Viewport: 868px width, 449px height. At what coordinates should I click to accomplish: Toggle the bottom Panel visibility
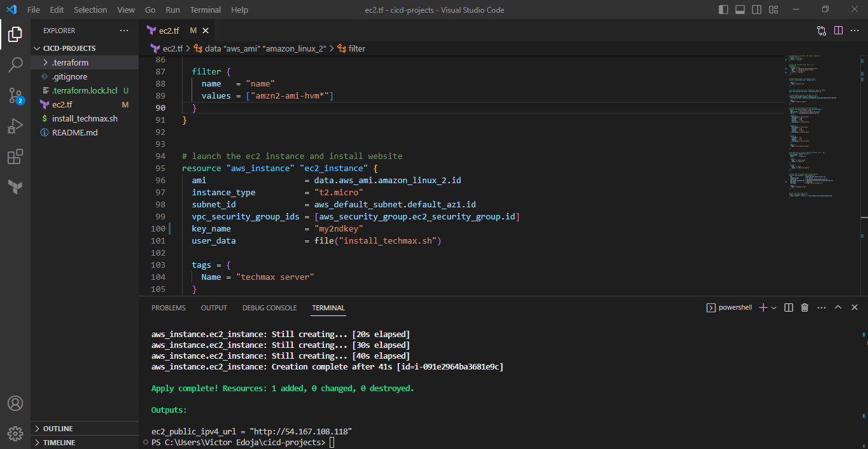click(741, 9)
